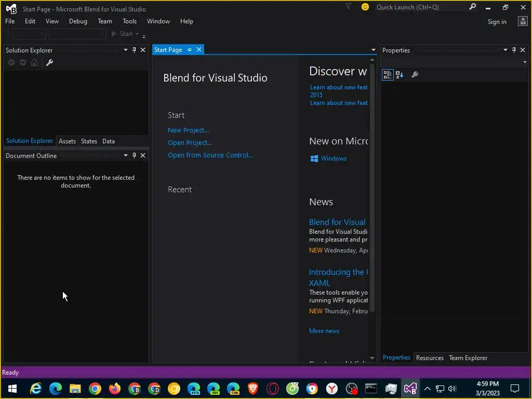Click the Property Pages wrench icon

pos(415,75)
